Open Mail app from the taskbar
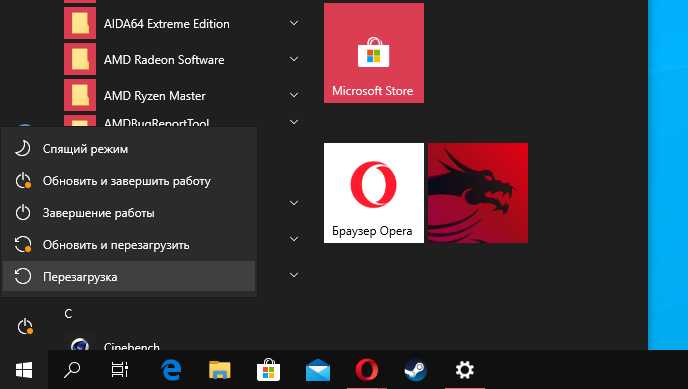 318,370
